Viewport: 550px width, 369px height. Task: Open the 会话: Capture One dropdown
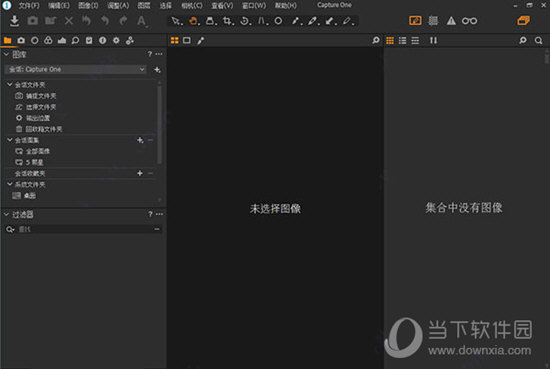pos(75,69)
